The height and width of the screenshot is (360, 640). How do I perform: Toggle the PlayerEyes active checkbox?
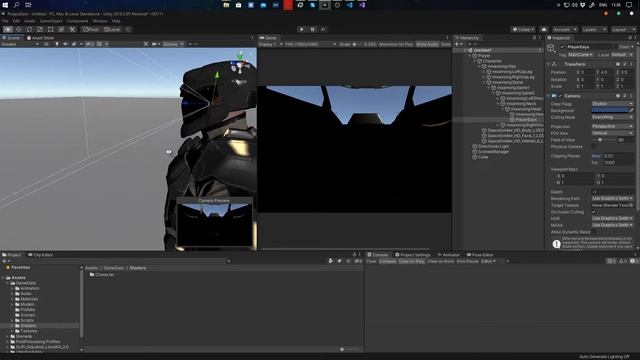pyautogui.click(x=562, y=47)
